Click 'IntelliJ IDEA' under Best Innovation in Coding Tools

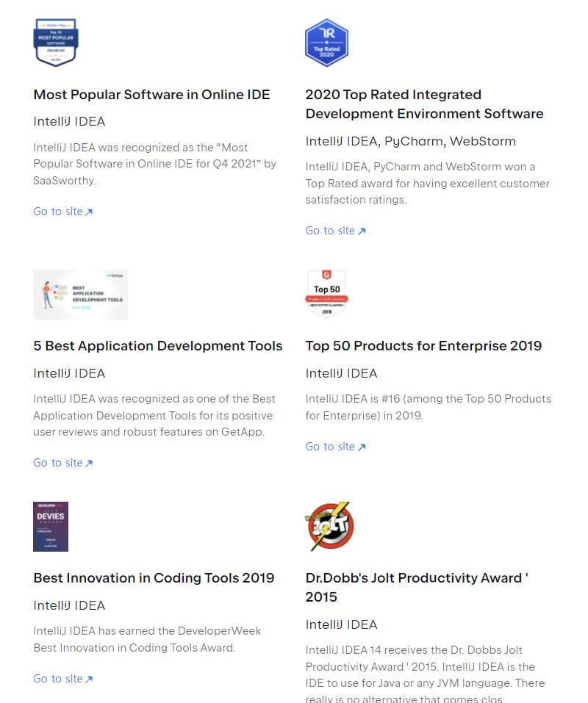click(69, 606)
